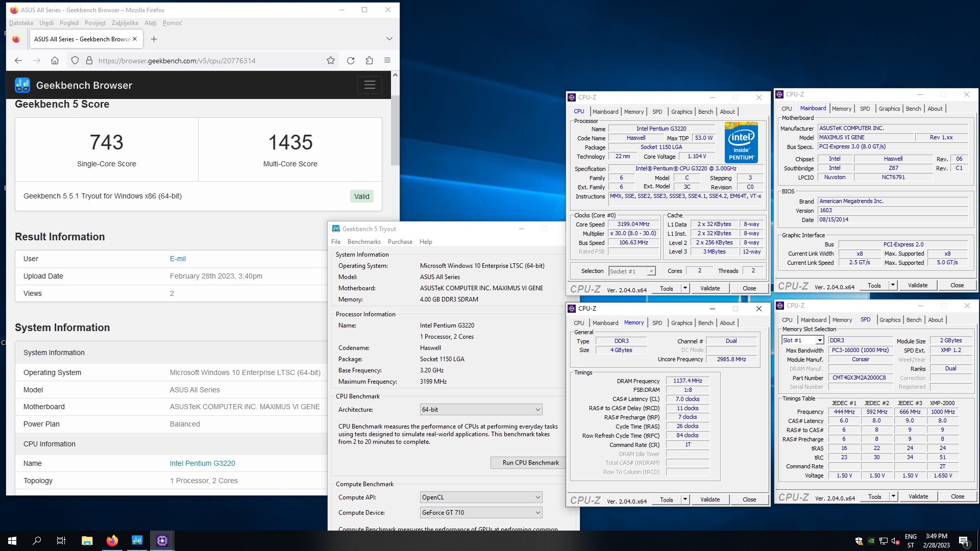This screenshot has height=551, width=980.
Task: Click the NVIDIA tray icon
Action: tap(871, 541)
